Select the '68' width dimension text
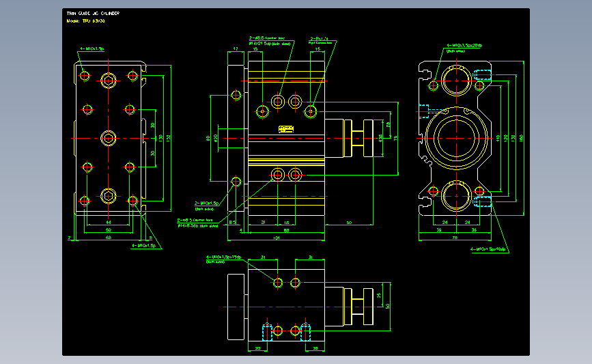 (x=109, y=238)
